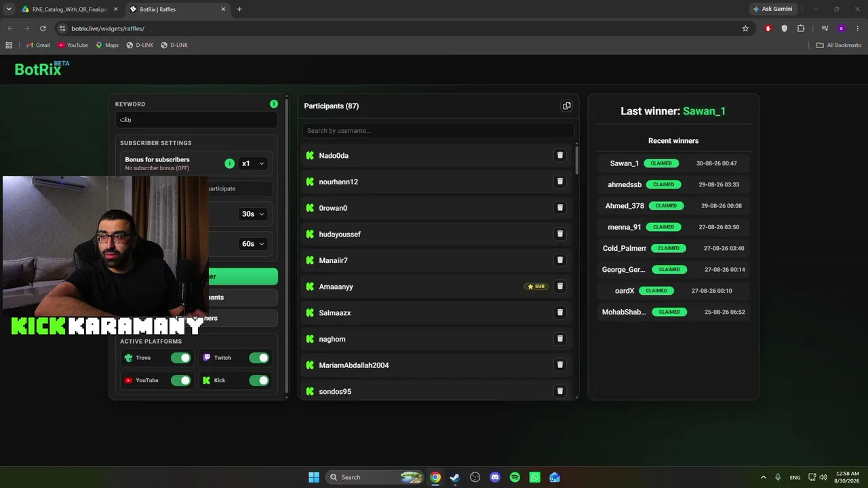
Task: Open the Windows taskbar search box
Action: (x=375, y=477)
